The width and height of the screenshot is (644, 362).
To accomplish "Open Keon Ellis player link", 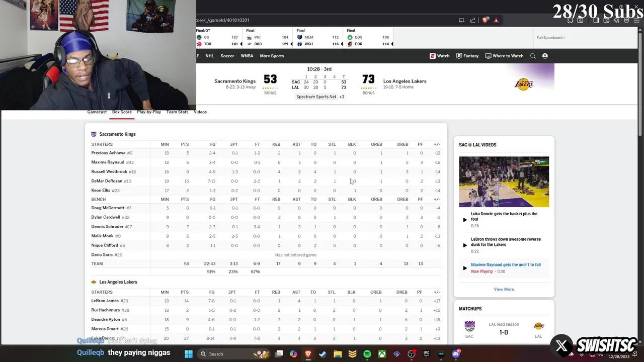I will tap(101, 190).
